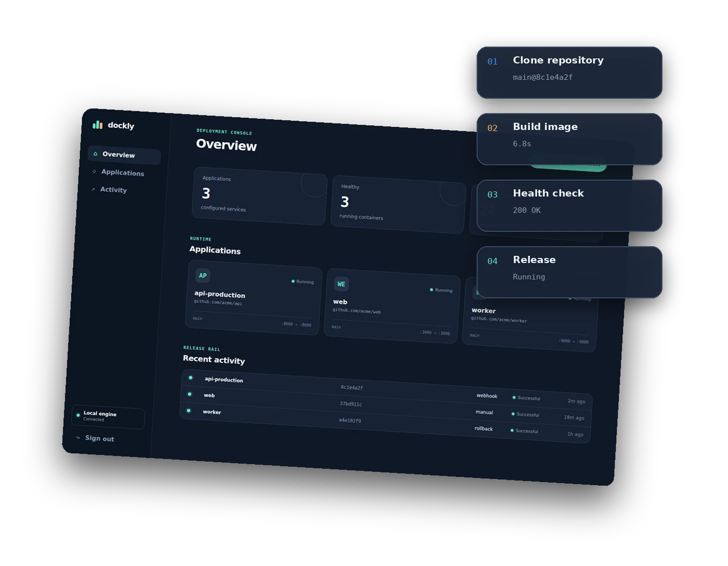
Task: Click the rollback trigger label
Action: click(484, 428)
